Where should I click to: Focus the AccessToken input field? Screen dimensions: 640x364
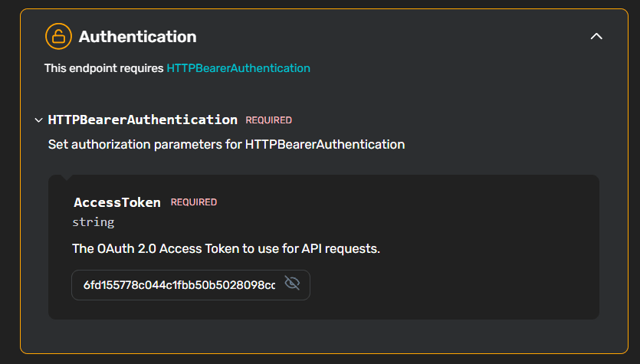point(191,285)
